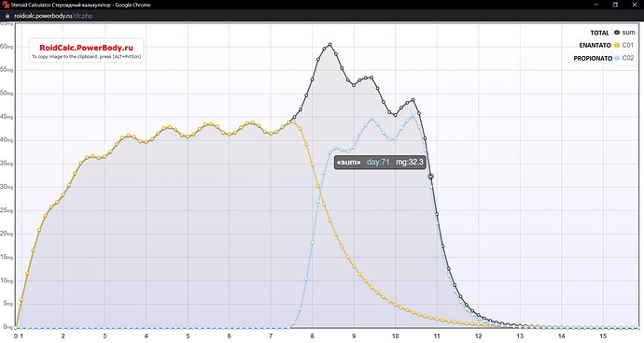Image resolution: width=644 pixels, height=343 pixels.
Task: Click the 'sum' legend label
Action: pyautogui.click(x=628, y=32)
